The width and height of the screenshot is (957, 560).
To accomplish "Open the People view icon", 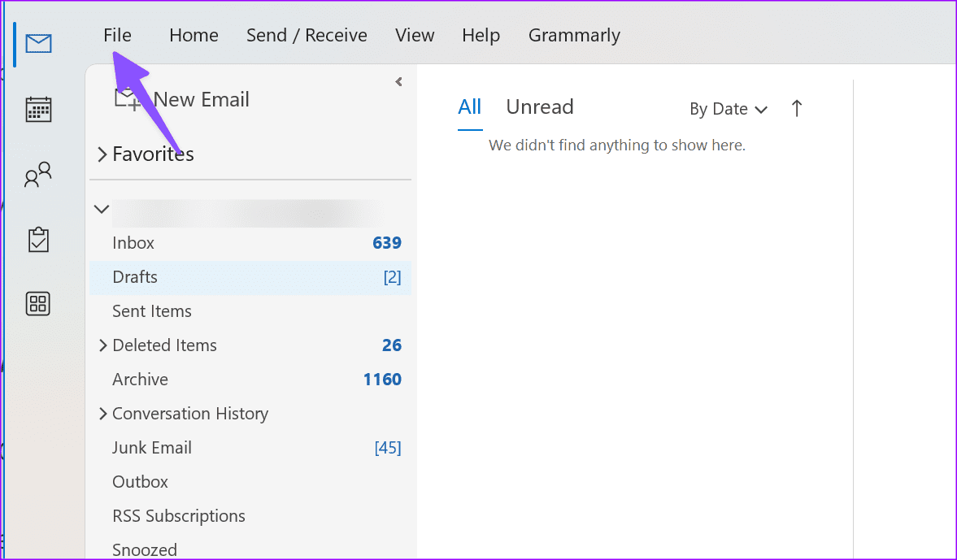I will (x=37, y=173).
